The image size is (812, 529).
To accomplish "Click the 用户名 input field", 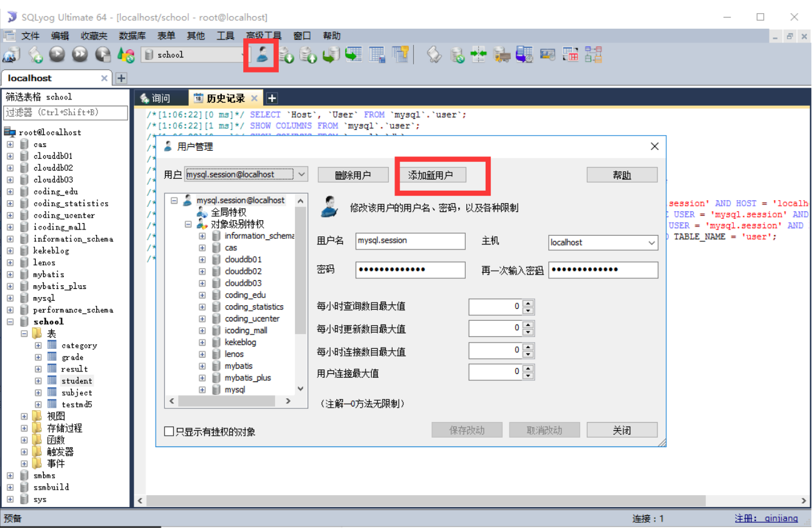I will point(410,241).
